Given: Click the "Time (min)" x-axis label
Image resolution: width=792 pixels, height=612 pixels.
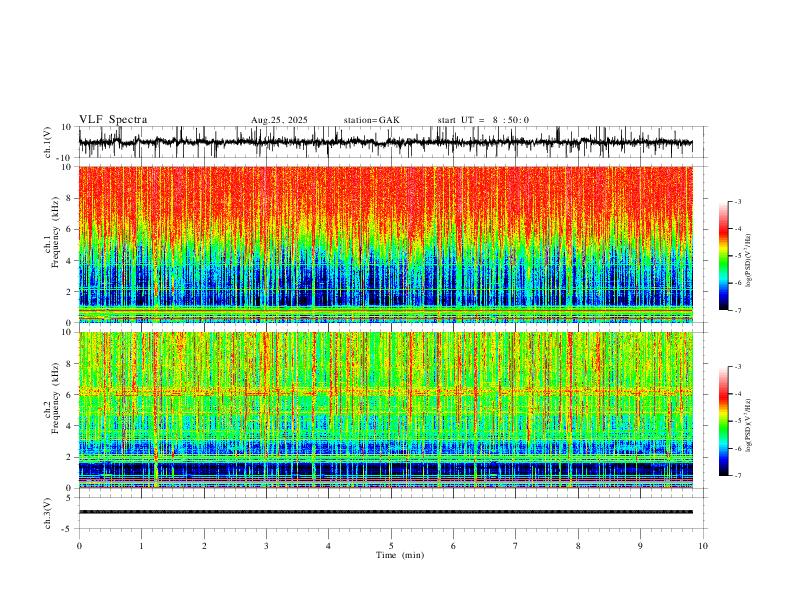Looking at the screenshot, I should [x=400, y=555].
